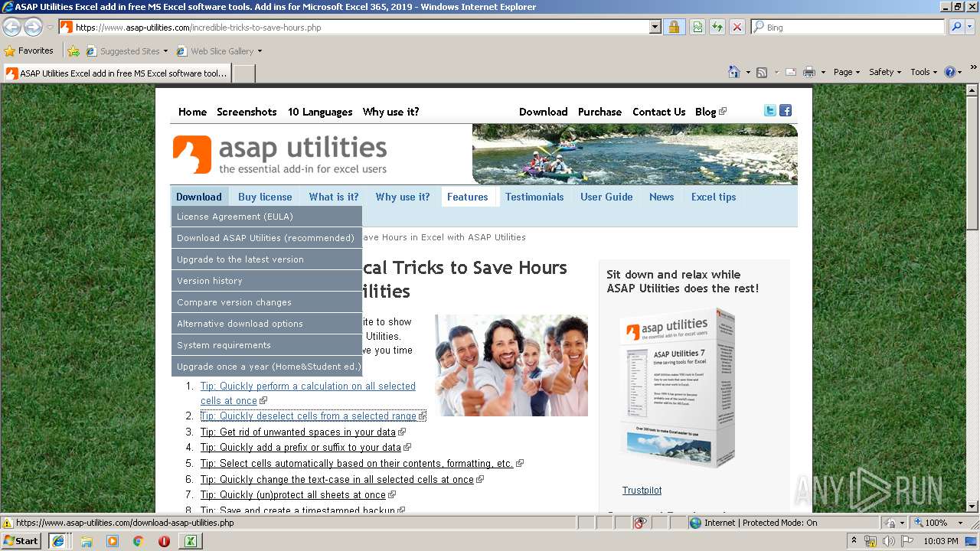Click the Opera taskbar icon
The height and width of the screenshot is (551, 980).
pyautogui.click(x=164, y=540)
